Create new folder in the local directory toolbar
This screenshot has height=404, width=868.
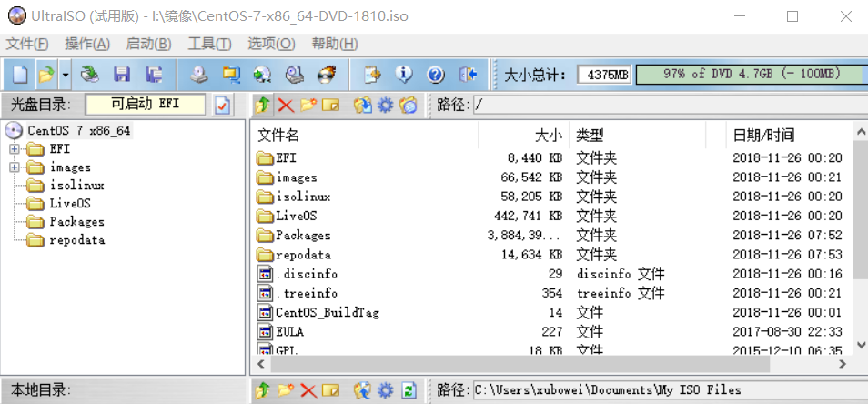click(286, 390)
